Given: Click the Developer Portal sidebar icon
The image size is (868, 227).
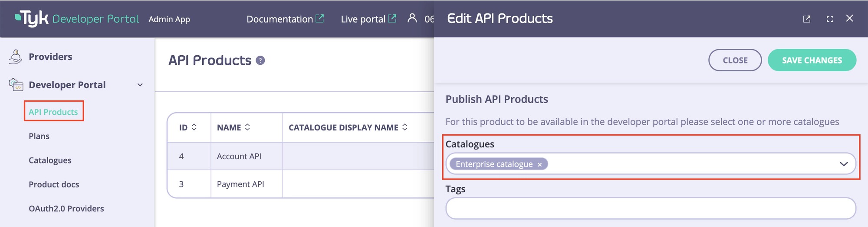Looking at the screenshot, I should point(16,85).
